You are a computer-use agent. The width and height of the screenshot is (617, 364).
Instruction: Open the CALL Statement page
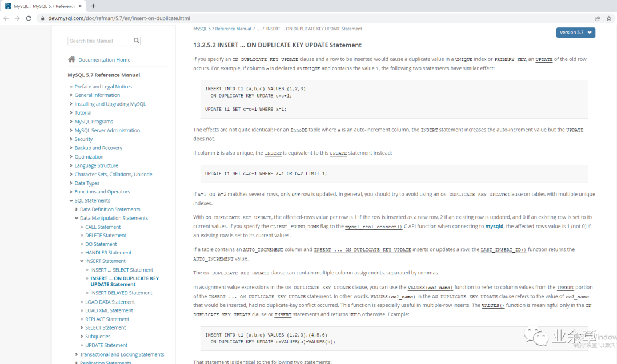tap(103, 227)
